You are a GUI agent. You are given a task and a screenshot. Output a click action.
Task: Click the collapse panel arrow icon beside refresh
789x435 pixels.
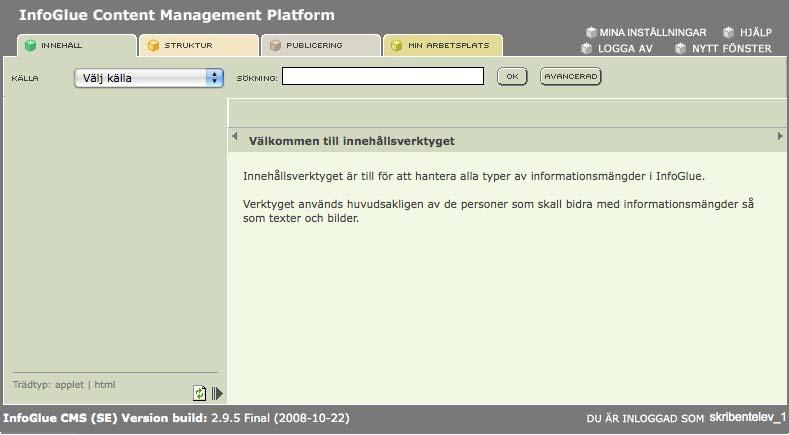pos(217,393)
